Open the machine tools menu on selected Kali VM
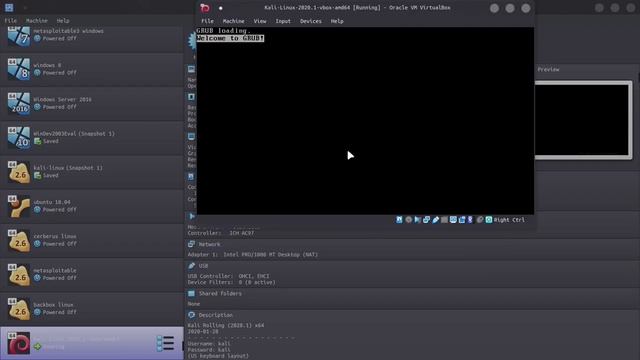 coord(165,343)
